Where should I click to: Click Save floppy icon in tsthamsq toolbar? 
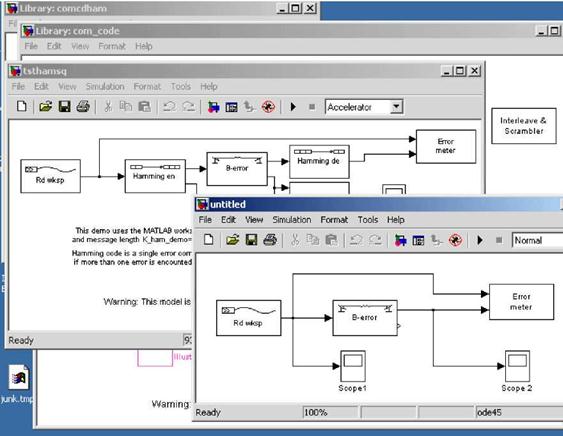tap(64, 106)
